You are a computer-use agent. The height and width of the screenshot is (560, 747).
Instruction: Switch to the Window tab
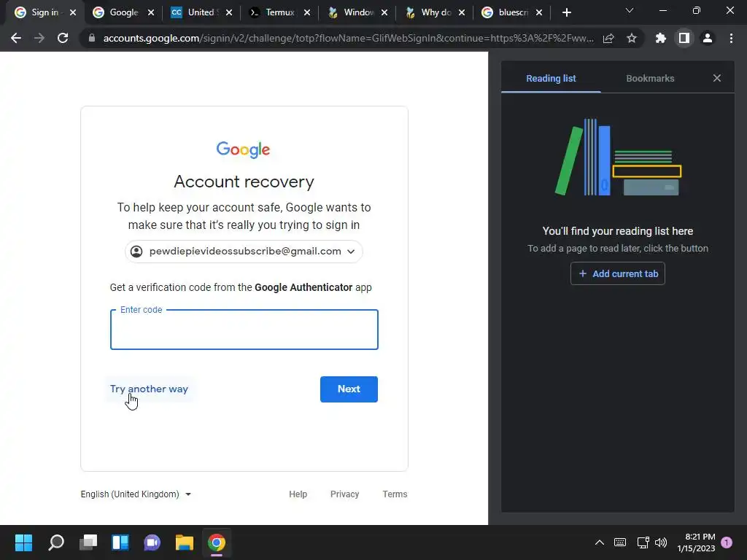357,12
